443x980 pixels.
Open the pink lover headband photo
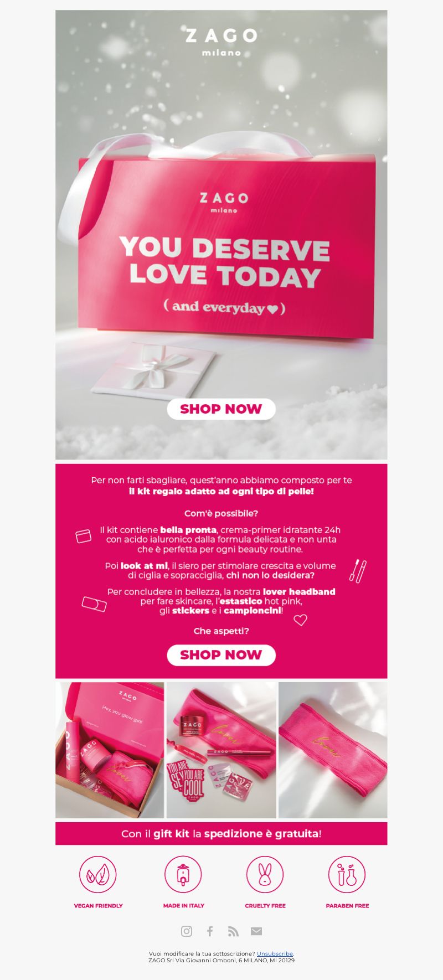[333, 750]
